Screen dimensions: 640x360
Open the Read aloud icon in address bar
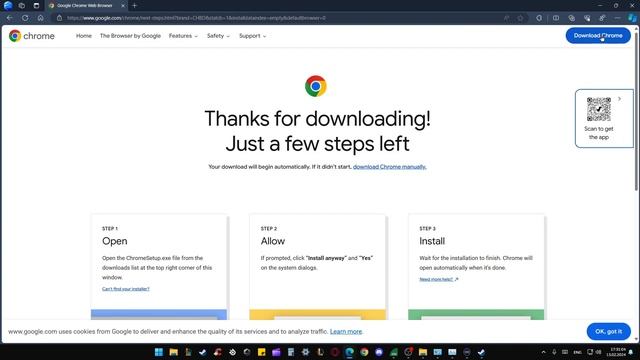(506, 18)
